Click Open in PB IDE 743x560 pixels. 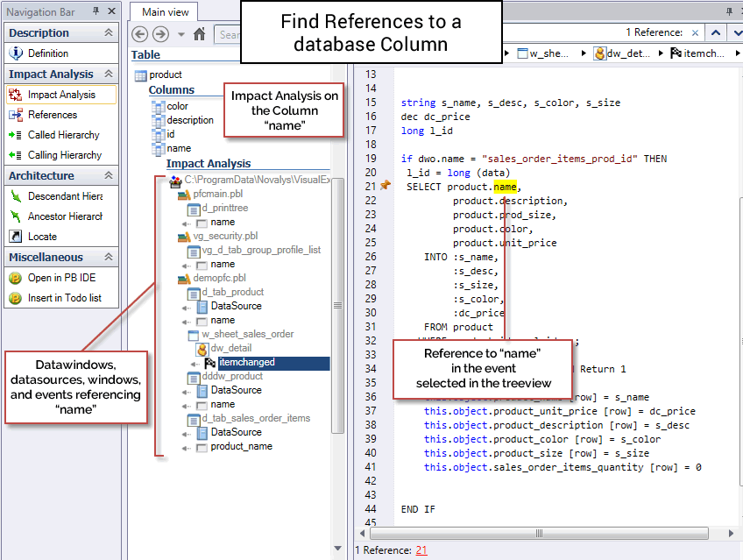pyautogui.click(x=63, y=278)
